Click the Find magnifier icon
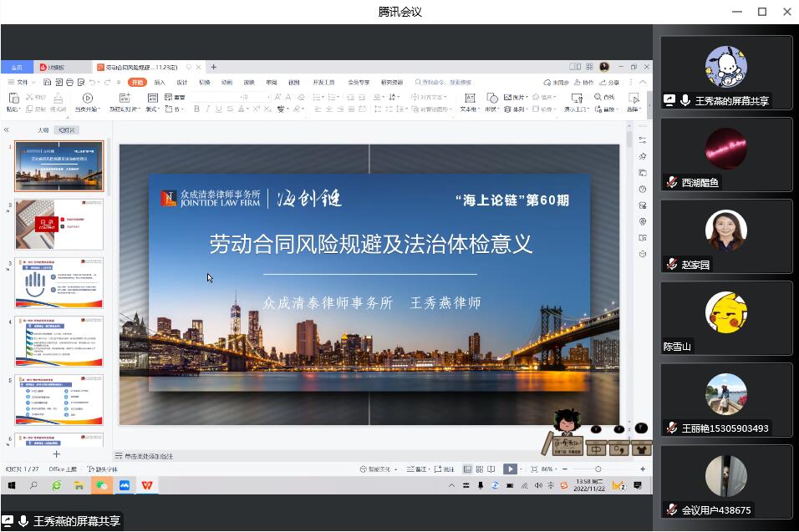Image resolution: width=799 pixels, height=532 pixels. point(598,97)
